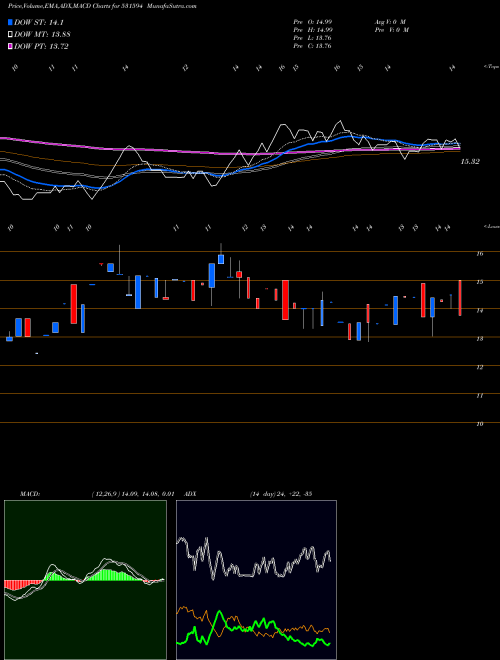Click the 12 price axis label

click(479, 367)
